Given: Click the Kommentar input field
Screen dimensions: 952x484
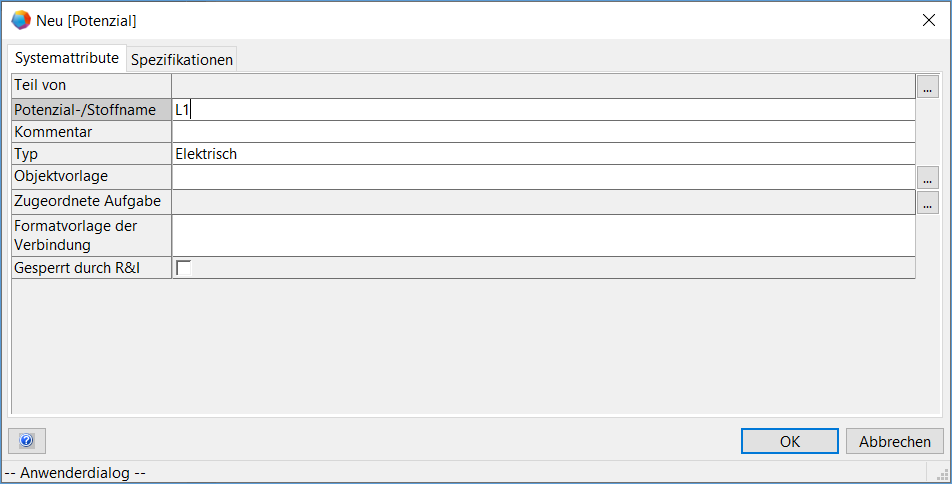Looking at the screenshot, I should click(x=543, y=132).
